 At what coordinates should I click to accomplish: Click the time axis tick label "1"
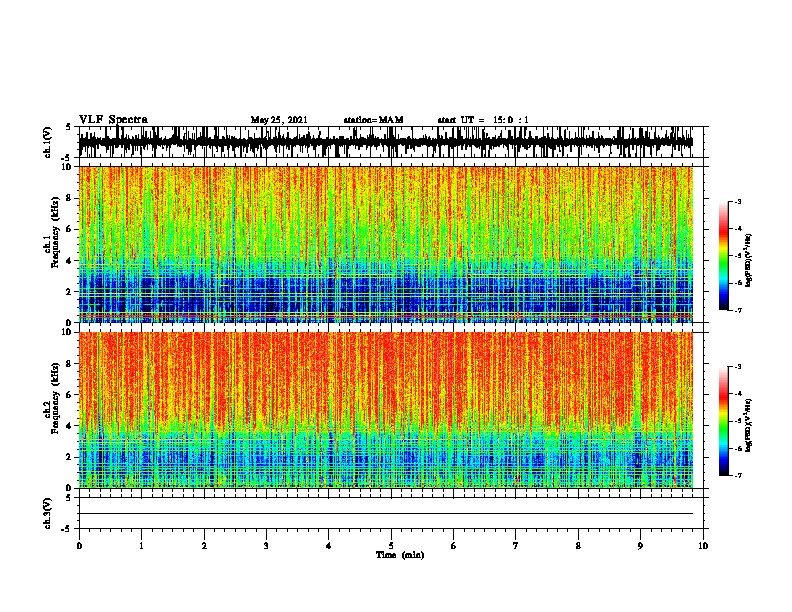141,546
